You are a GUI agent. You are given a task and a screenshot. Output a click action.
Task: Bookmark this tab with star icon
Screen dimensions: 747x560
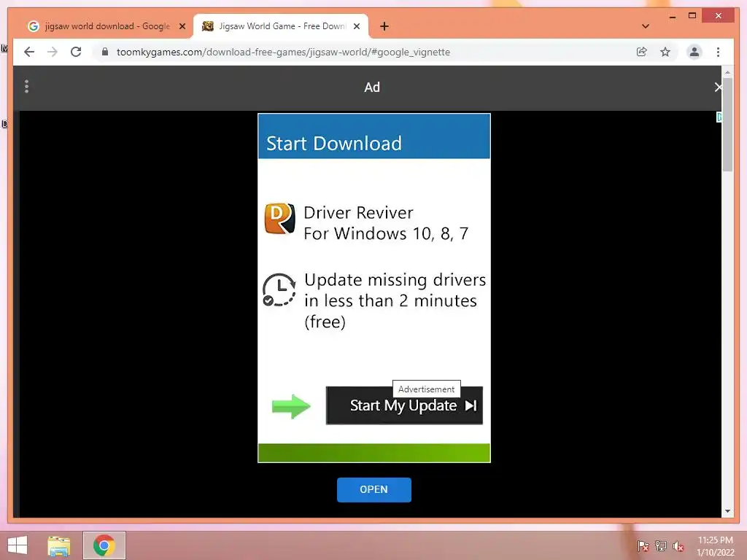tap(665, 52)
